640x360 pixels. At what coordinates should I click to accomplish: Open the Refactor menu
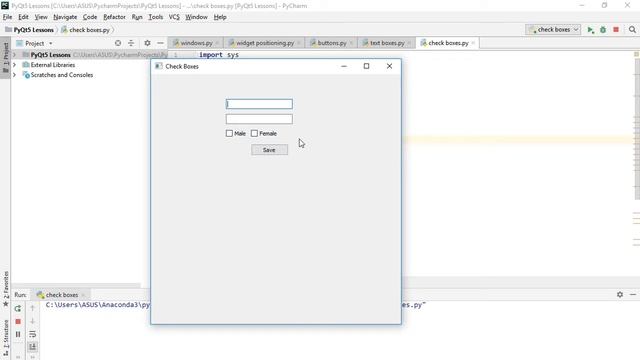tap(114, 17)
